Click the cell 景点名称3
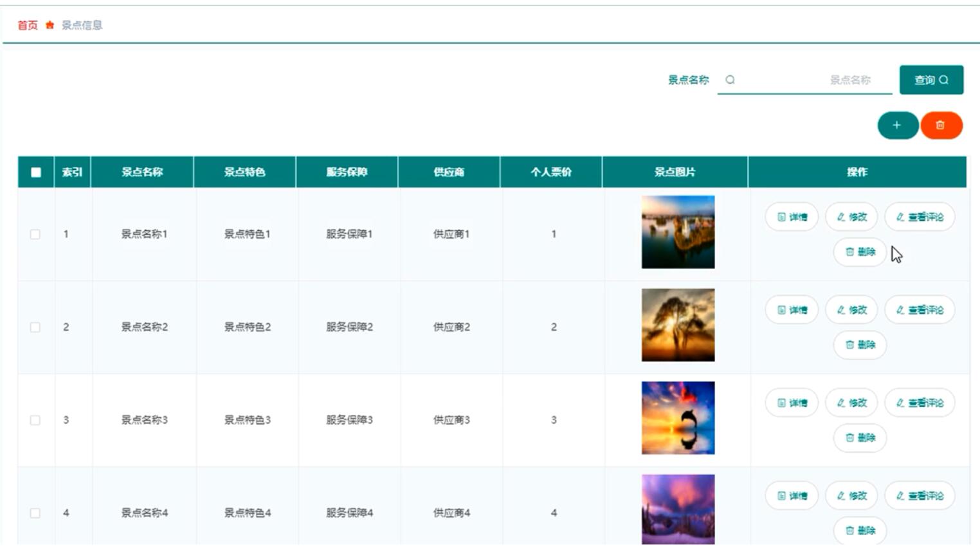 [x=144, y=420]
